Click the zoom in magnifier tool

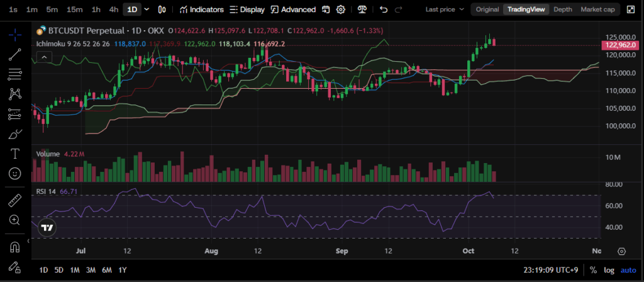tap(14, 220)
